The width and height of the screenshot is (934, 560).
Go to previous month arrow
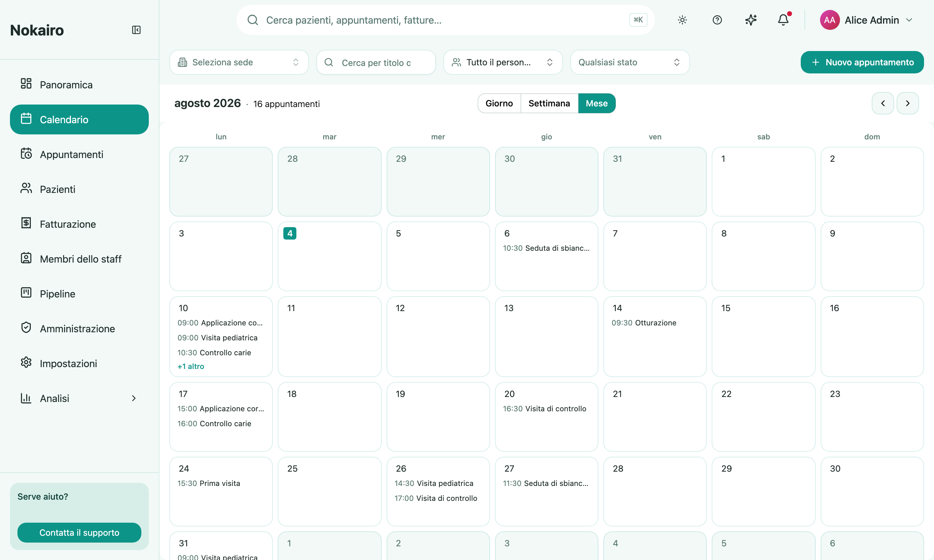point(883,103)
